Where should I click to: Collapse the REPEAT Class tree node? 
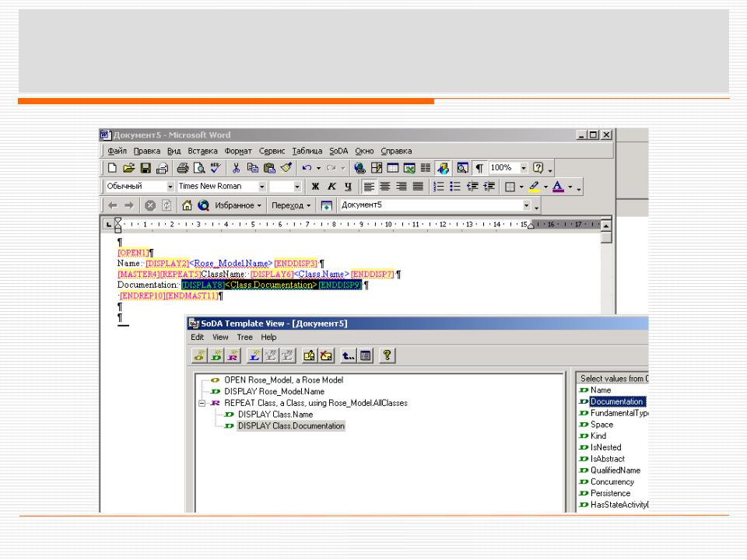202,404
